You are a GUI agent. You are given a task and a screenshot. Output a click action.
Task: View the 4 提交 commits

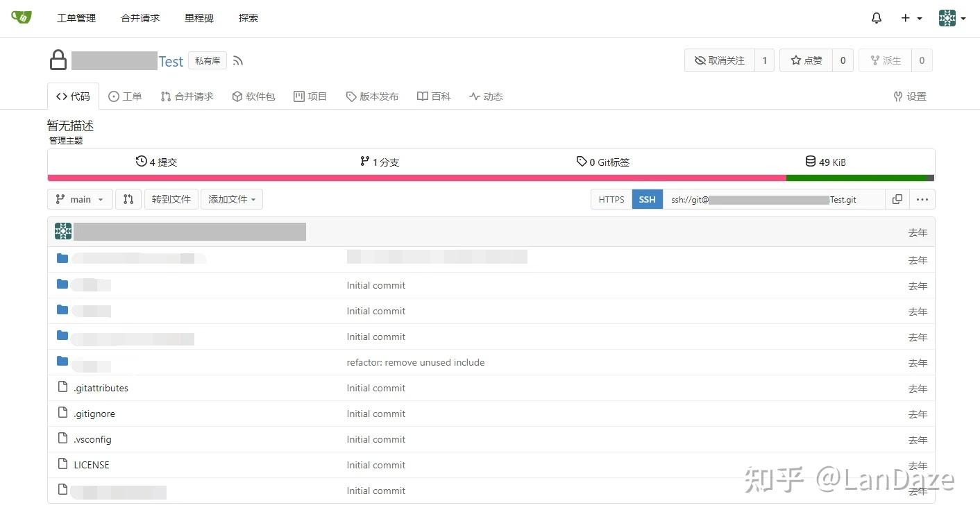[x=157, y=162]
